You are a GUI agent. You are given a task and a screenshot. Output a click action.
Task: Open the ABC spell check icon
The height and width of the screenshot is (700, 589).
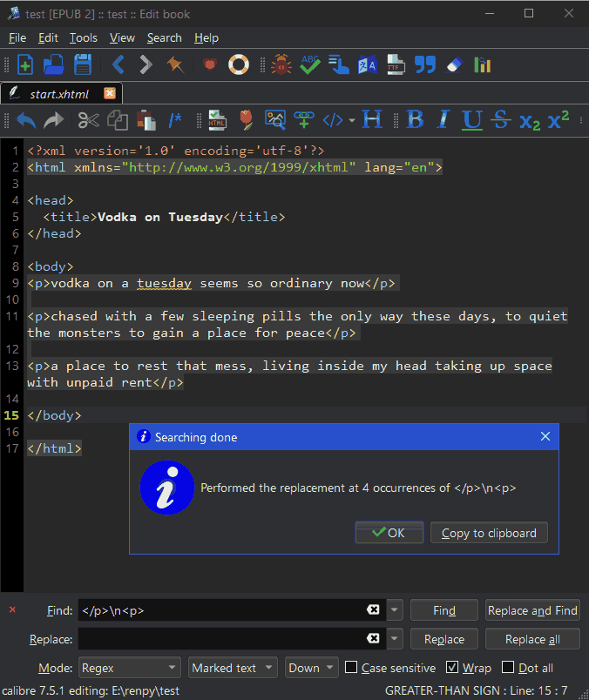(310, 64)
